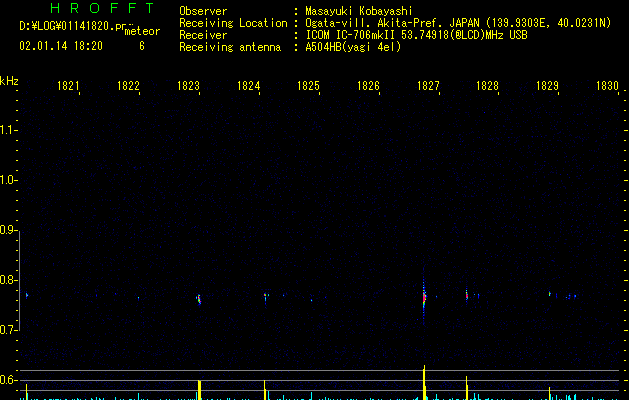This screenshot has height=400, width=629.
Task: Click the 1828 time marker
Action: pyautogui.click(x=487, y=86)
